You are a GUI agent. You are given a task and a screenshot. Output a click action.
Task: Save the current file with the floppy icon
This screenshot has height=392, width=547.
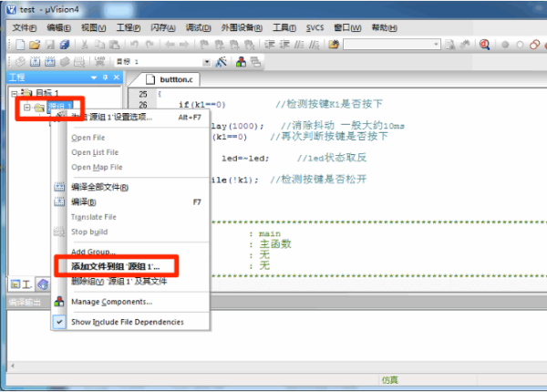50,45
